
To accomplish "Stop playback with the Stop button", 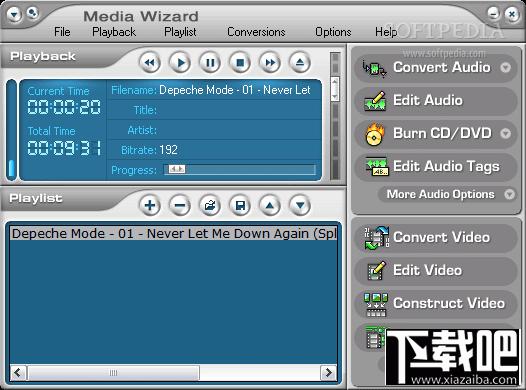I will (240, 62).
